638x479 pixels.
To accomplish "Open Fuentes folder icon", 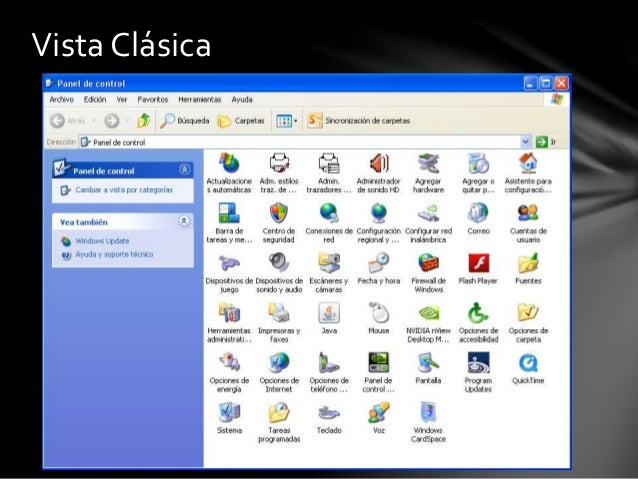I will [528, 263].
